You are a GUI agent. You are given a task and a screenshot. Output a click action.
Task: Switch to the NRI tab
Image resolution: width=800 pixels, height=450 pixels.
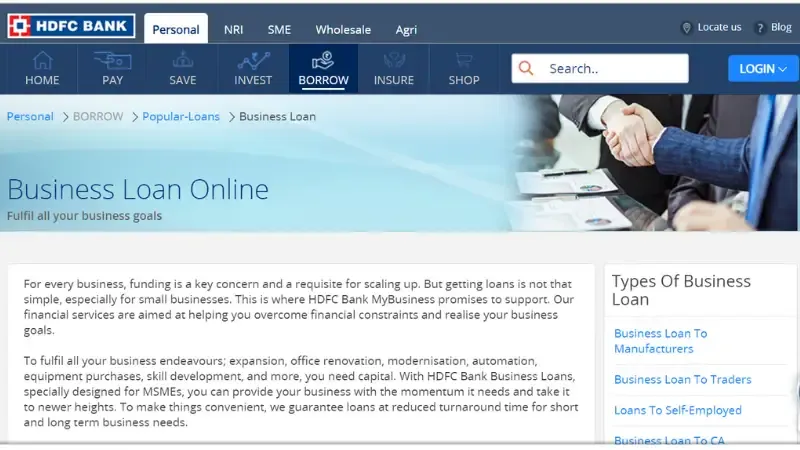tap(233, 30)
